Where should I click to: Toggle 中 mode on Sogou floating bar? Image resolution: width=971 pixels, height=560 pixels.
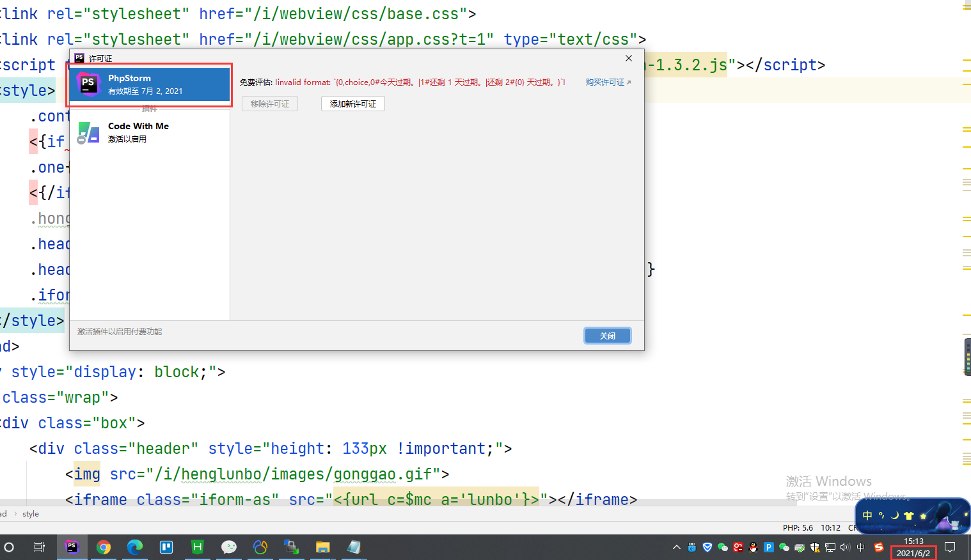click(867, 515)
